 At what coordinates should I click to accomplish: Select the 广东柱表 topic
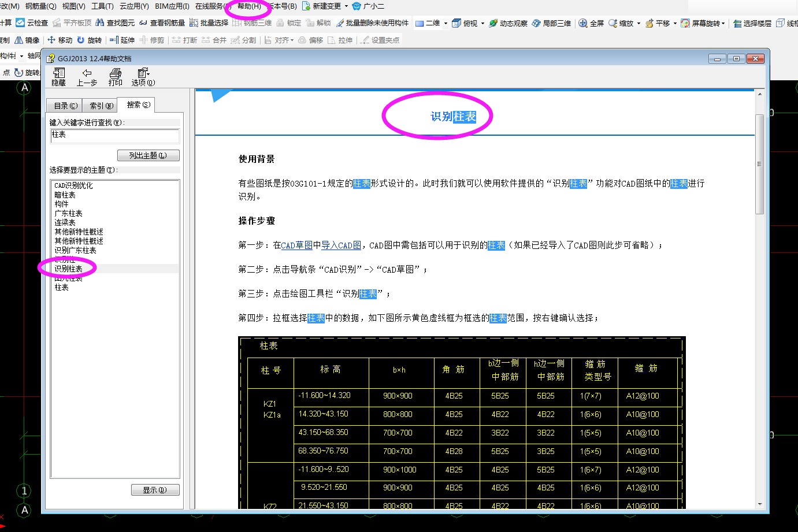click(x=68, y=214)
